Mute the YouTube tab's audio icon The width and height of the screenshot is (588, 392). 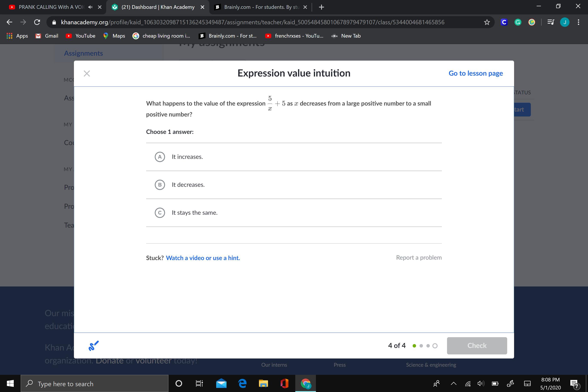pos(90,7)
